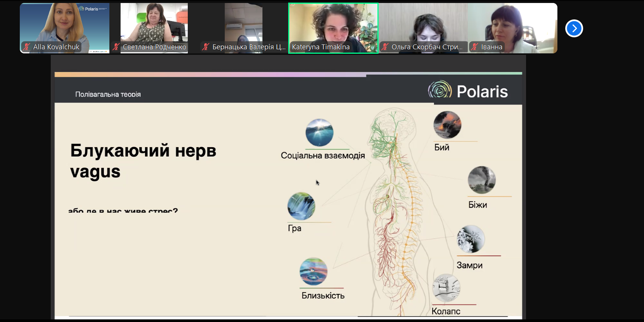Click the ice cube image above Колапс

point(446,288)
